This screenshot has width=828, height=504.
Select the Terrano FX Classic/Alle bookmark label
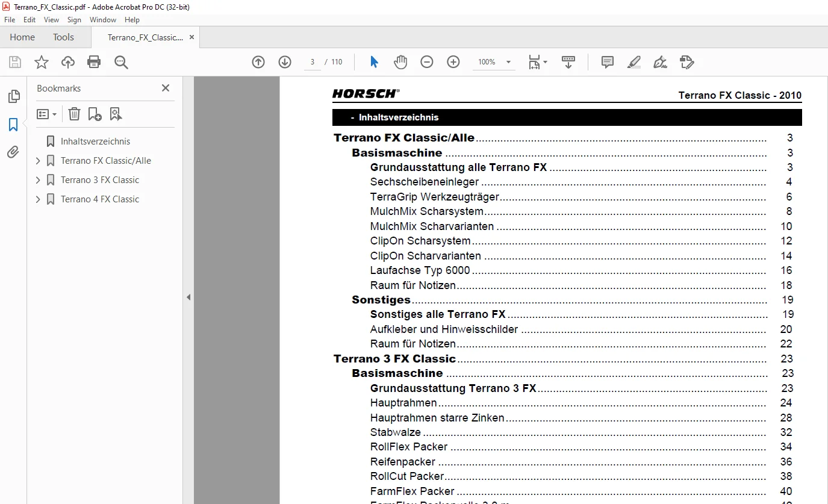106,161
